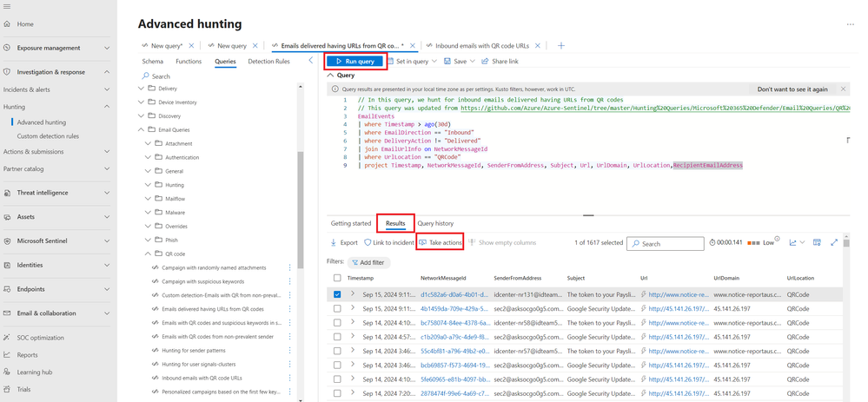The width and height of the screenshot is (868, 402).
Task: Click the Share link icon
Action: [x=486, y=62]
